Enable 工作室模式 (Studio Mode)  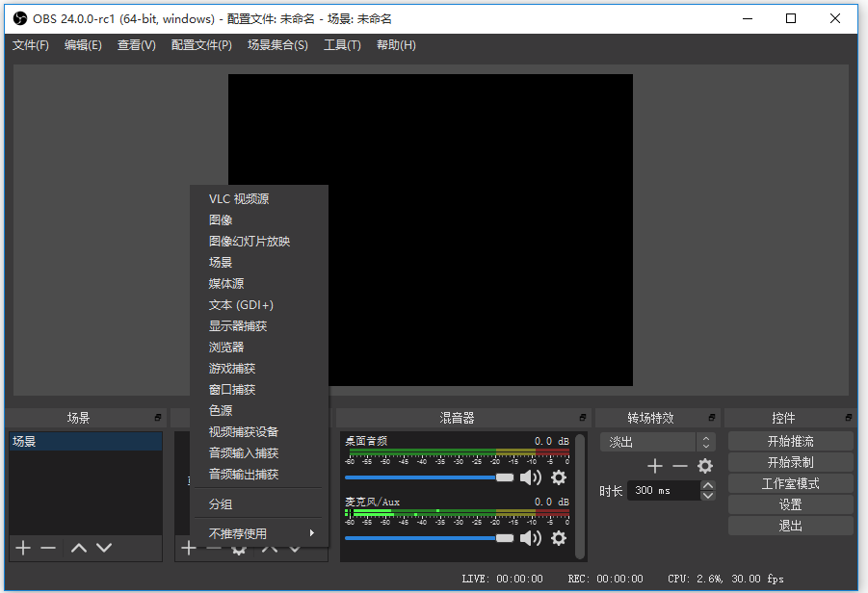tap(790, 482)
